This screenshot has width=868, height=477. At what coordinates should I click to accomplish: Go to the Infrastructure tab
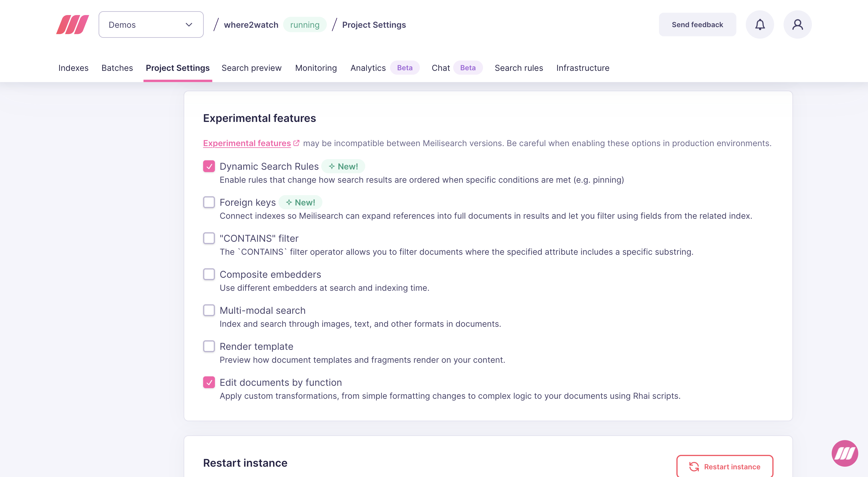[583, 68]
